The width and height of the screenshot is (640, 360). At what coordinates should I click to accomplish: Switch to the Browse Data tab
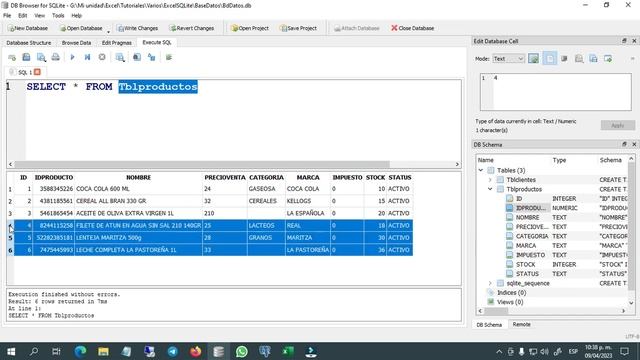[76, 42]
